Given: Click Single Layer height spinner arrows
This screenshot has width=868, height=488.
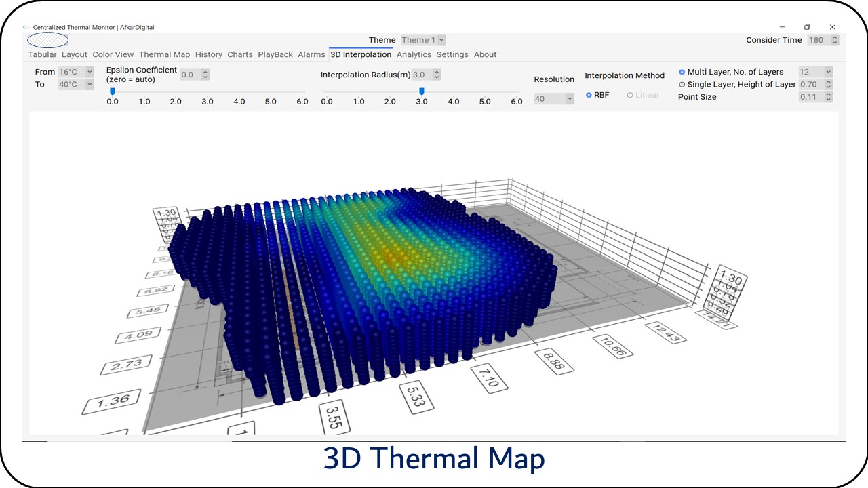Looking at the screenshot, I should [x=829, y=85].
